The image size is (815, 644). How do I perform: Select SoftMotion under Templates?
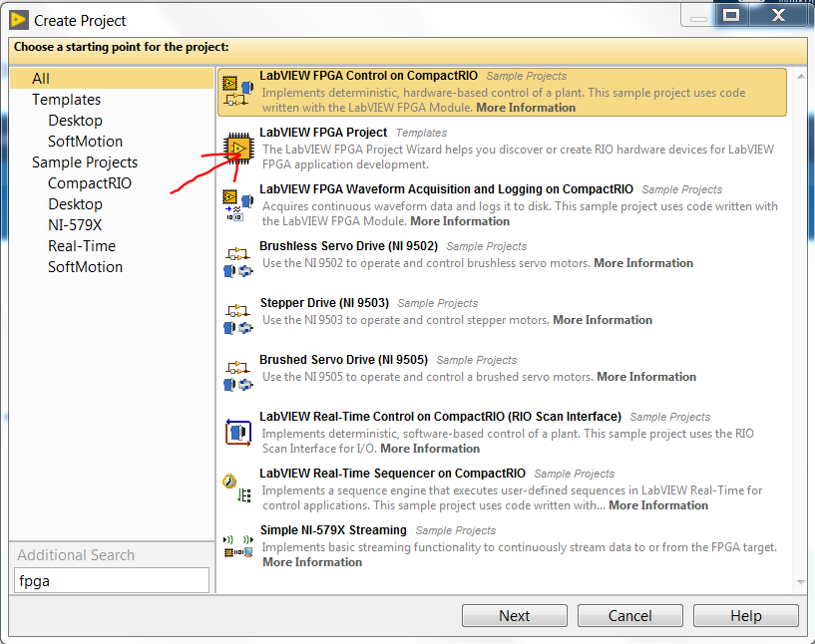[85, 142]
